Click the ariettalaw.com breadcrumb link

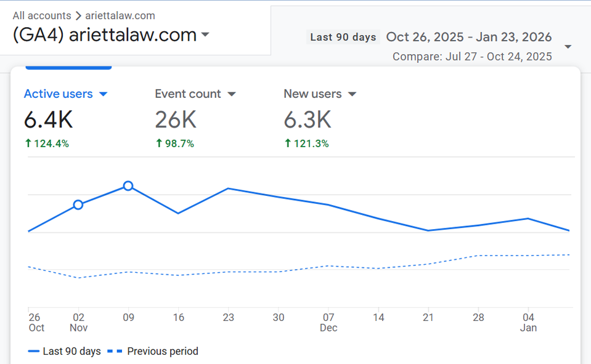120,15
